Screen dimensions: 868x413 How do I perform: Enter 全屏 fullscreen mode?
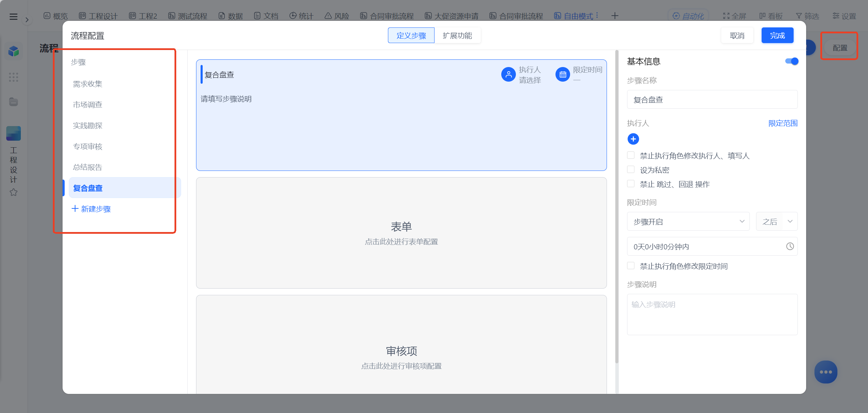coord(735,16)
